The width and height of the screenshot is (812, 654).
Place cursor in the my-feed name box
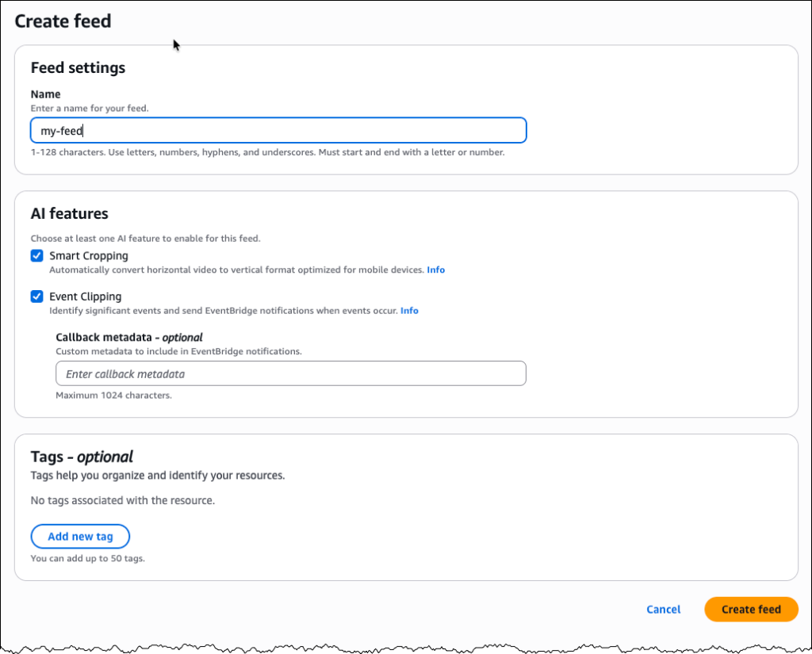278,129
